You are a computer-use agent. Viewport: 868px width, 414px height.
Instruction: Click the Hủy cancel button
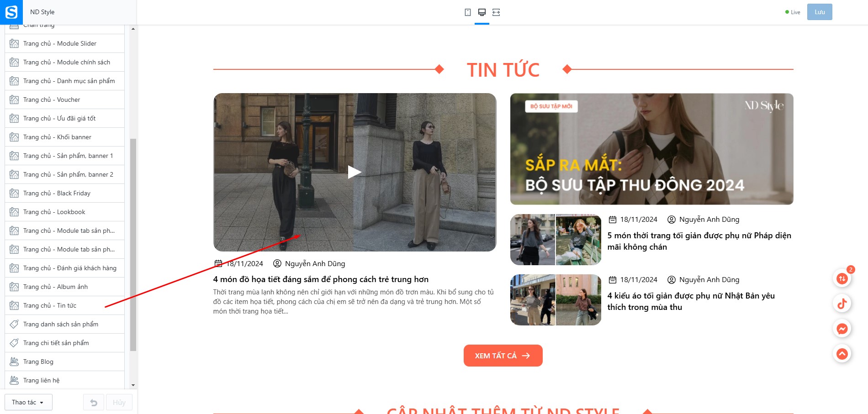(x=119, y=402)
